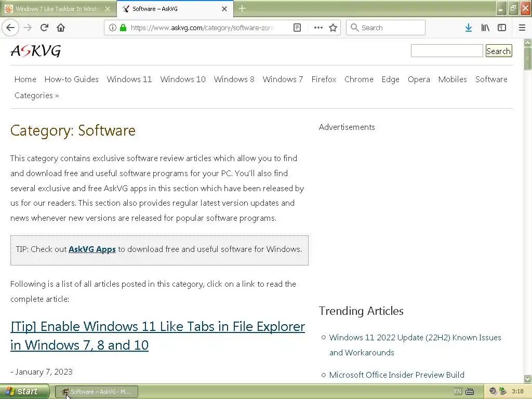This screenshot has height=399, width=532.
Task: Click the address bar URL
Action: [202, 28]
